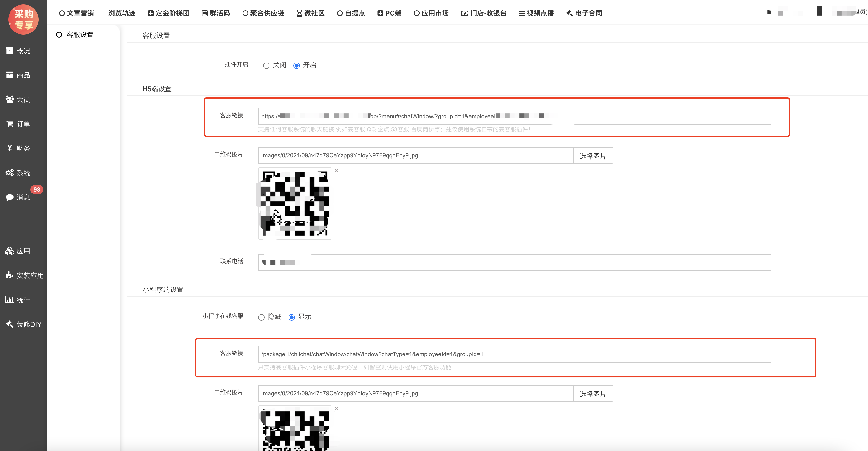
Task: Click the 联系电话 input field
Action: pos(514,262)
